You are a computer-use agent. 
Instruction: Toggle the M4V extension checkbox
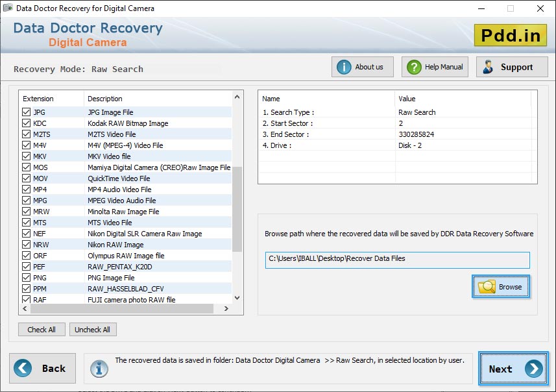(x=26, y=145)
